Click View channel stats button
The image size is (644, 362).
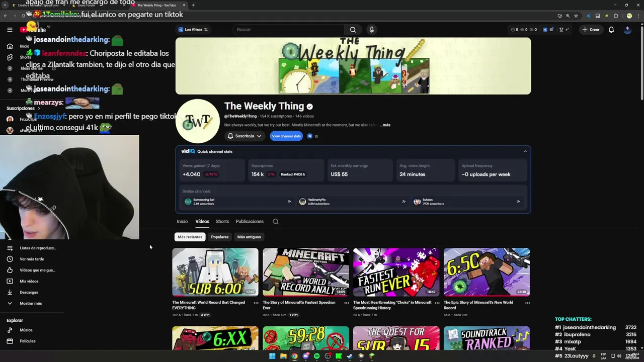pos(286,136)
